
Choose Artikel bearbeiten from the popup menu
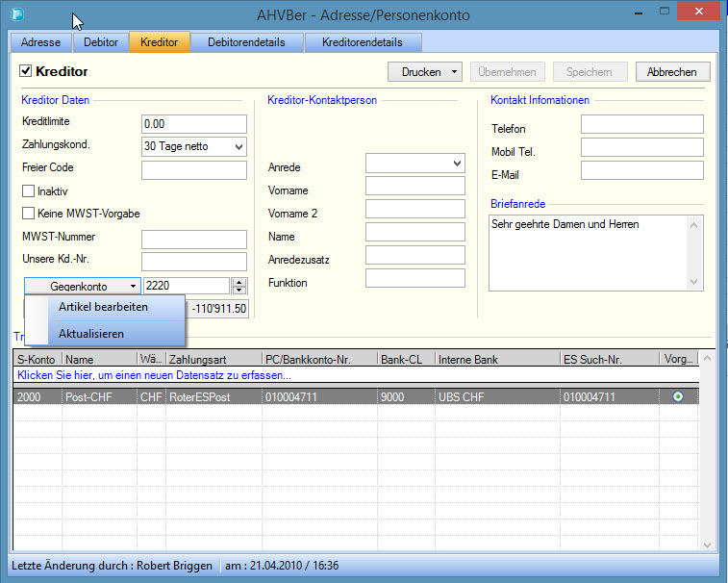tap(103, 307)
